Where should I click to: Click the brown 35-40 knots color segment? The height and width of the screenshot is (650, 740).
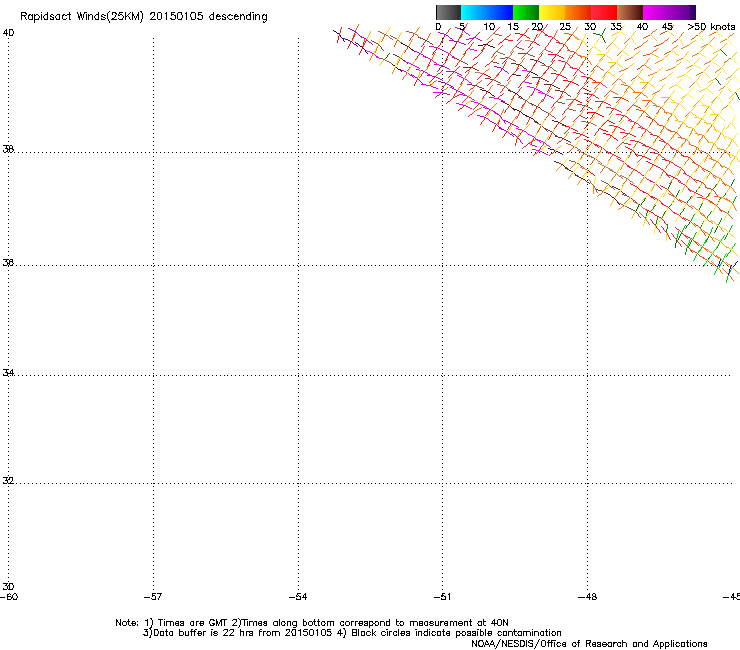(x=630, y=12)
